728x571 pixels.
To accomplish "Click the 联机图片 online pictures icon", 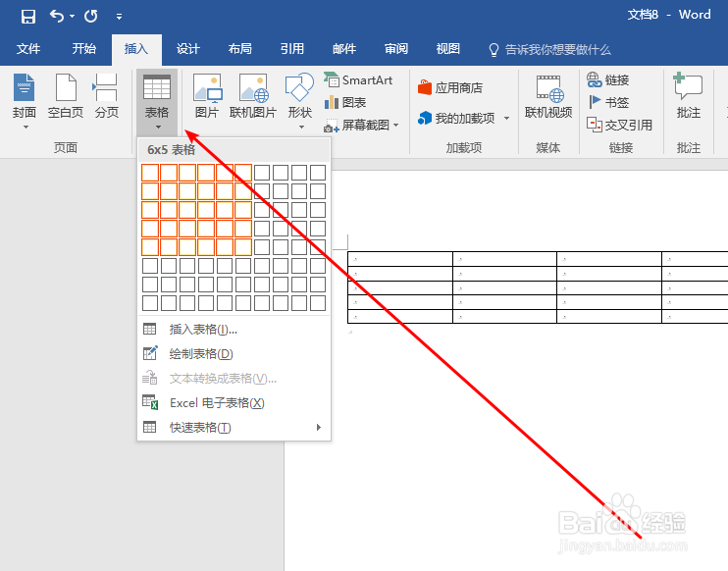I will tap(253, 87).
